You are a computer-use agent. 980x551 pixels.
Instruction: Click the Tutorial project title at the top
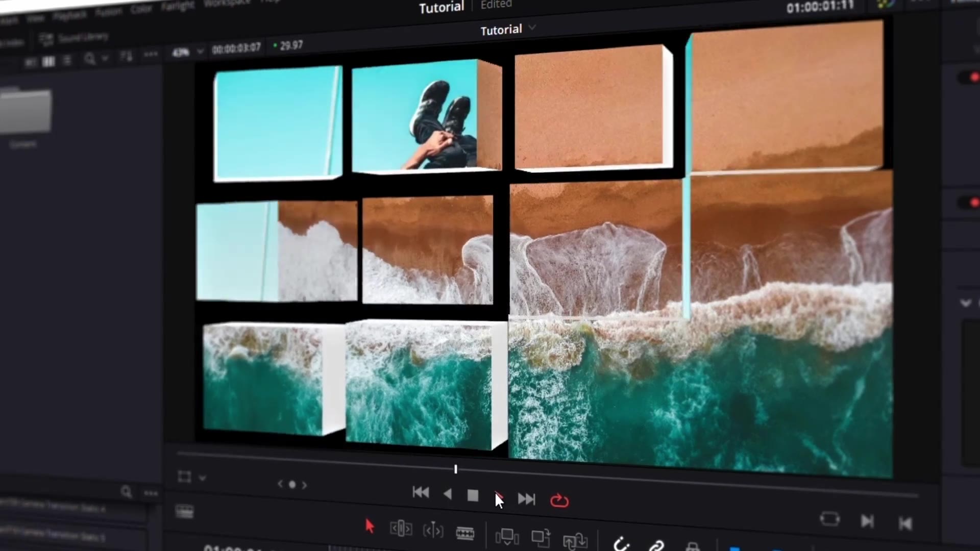coord(442,7)
